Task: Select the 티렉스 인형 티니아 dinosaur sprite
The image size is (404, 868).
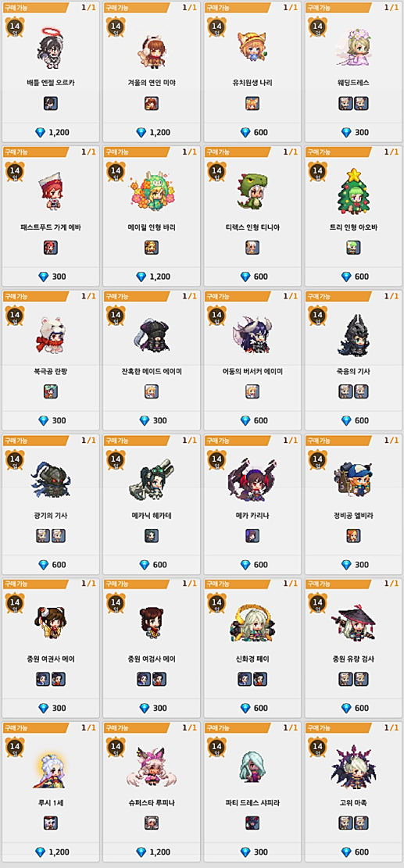Action: coord(252,191)
